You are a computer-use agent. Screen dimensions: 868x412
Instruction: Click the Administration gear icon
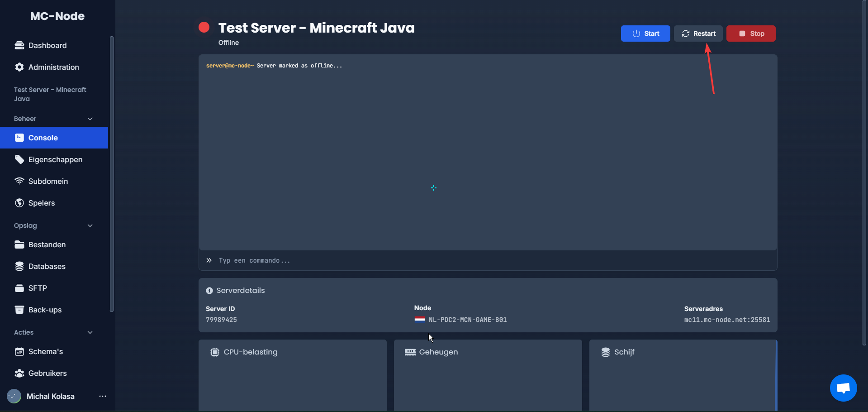tap(19, 67)
